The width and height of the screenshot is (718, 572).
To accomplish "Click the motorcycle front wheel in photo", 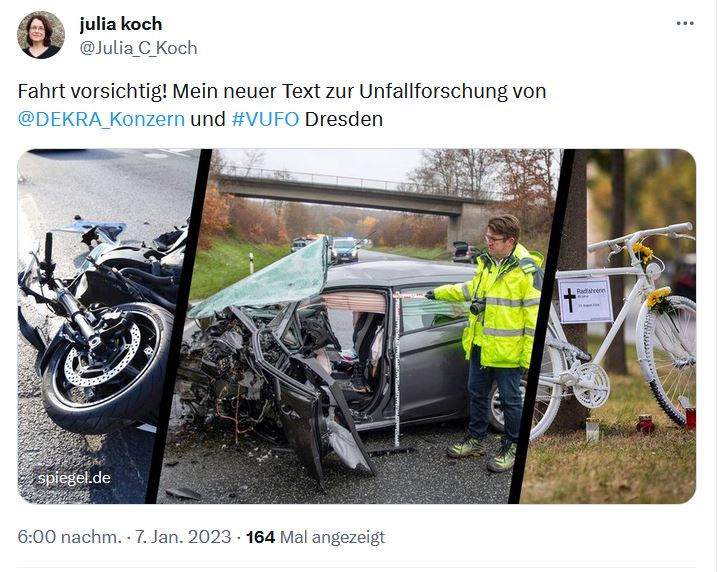I will pos(104,366).
